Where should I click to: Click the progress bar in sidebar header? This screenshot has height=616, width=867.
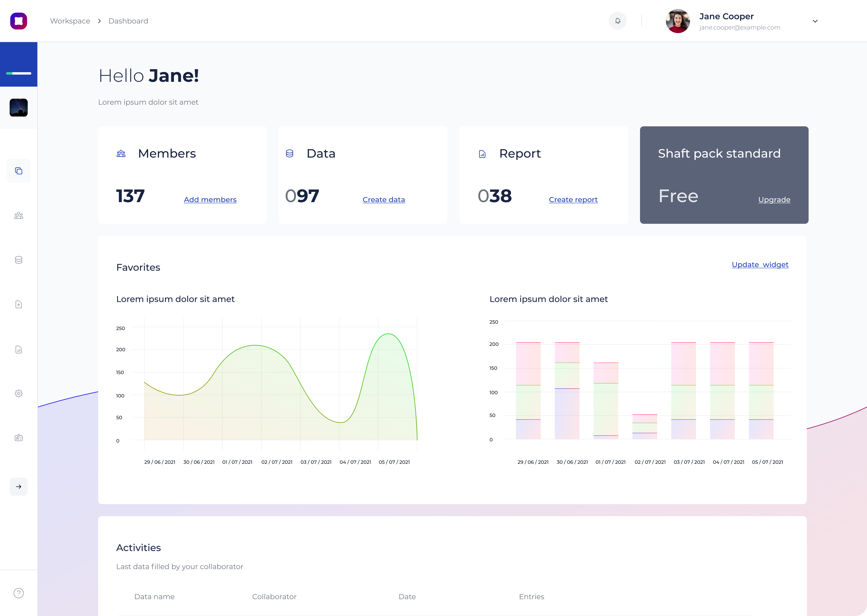click(x=19, y=73)
